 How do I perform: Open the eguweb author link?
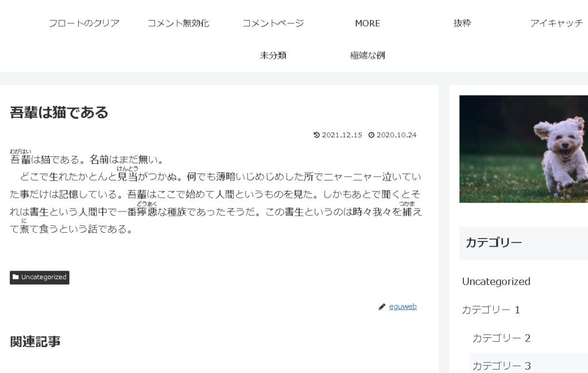click(403, 307)
